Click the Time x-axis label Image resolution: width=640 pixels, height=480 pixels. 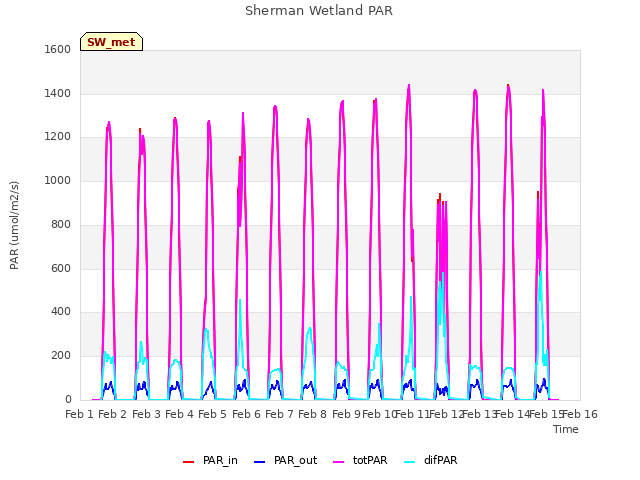click(566, 429)
